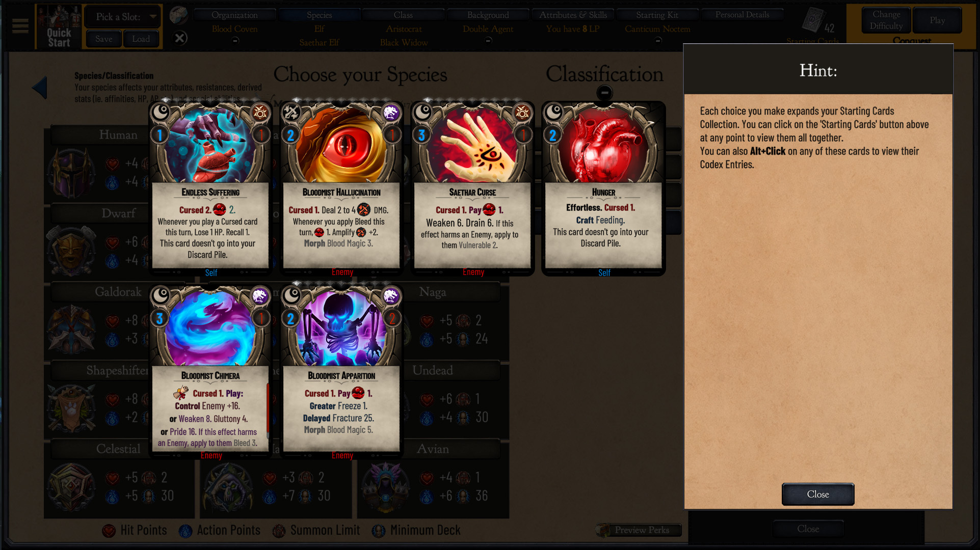
Task: Close the Hint panel
Action: (817, 494)
